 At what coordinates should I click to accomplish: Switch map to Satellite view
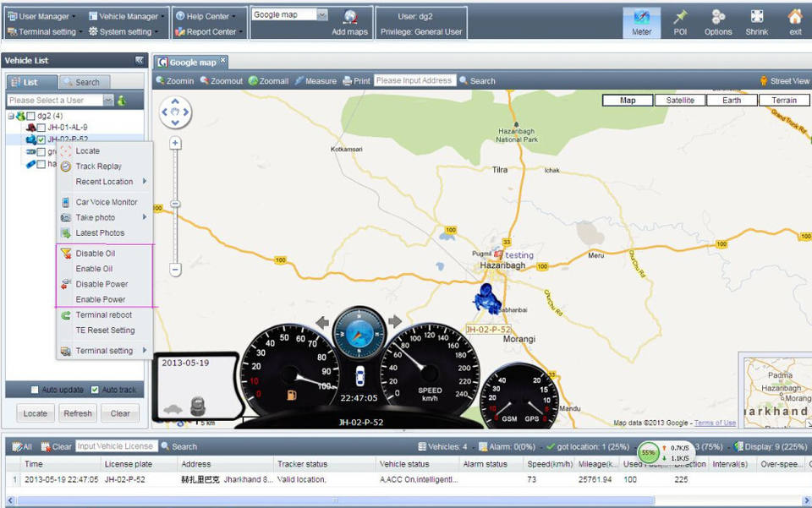click(680, 100)
